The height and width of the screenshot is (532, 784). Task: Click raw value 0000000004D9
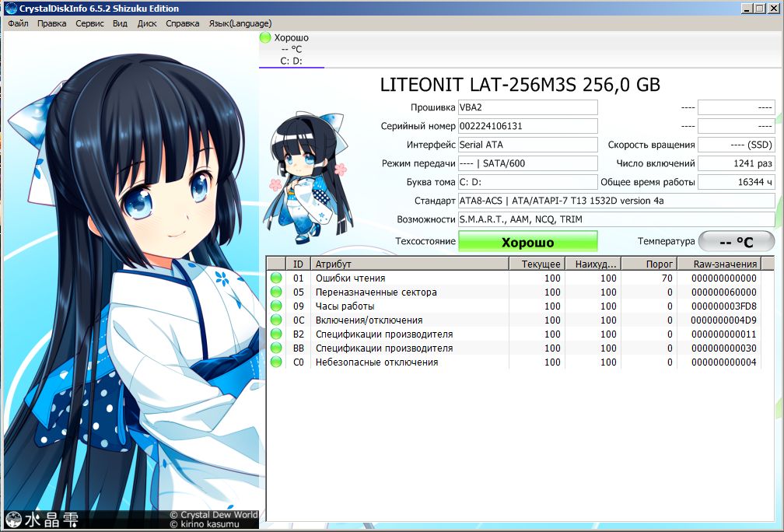point(724,320)
